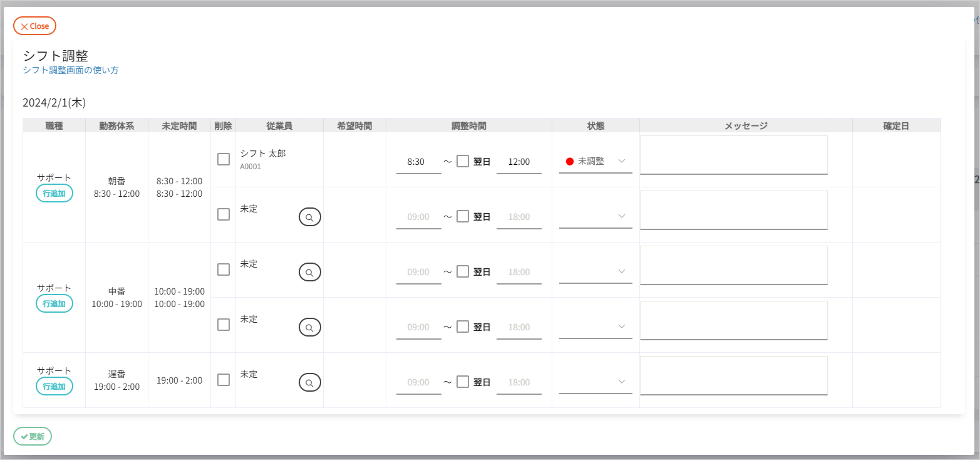Click search icon in 遅番 未定 row

[x=309, y=382]
